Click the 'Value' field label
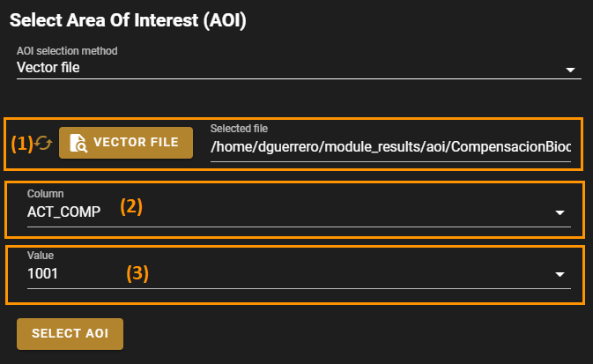 pyautogui.click(x=41, y=256)
